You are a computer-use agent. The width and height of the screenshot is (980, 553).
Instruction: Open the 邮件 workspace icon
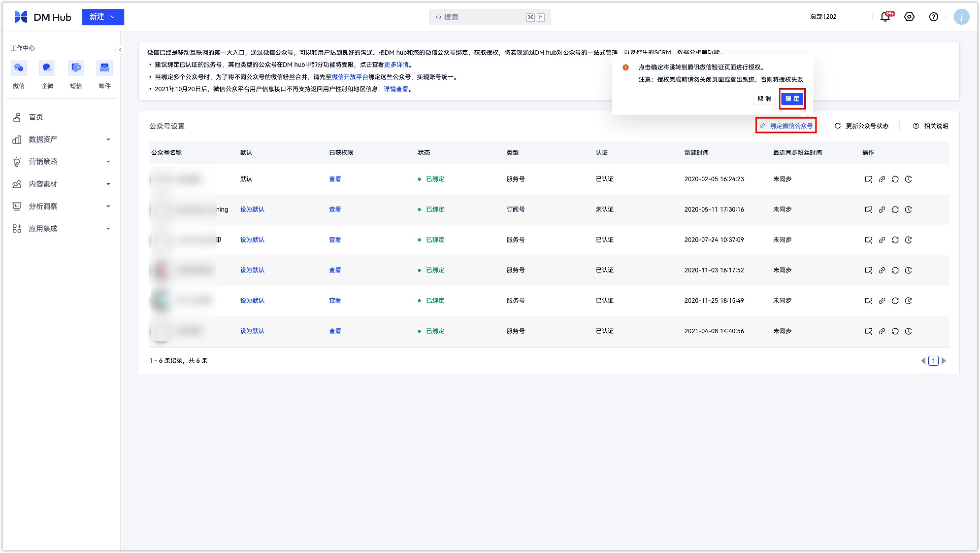pyautogui.click(x=104, y=68)
